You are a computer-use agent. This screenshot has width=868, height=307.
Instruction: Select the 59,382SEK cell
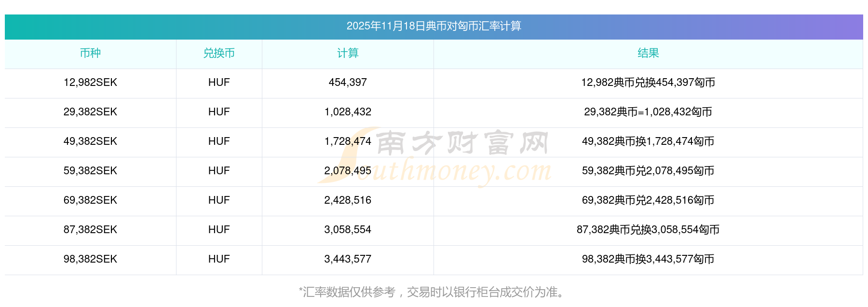(x=90, y=171)
